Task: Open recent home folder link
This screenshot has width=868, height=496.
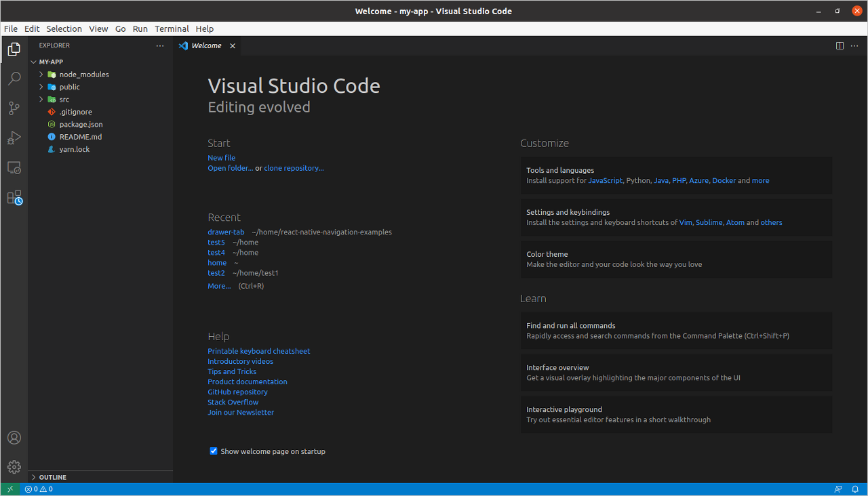Action: coord(217,263)
